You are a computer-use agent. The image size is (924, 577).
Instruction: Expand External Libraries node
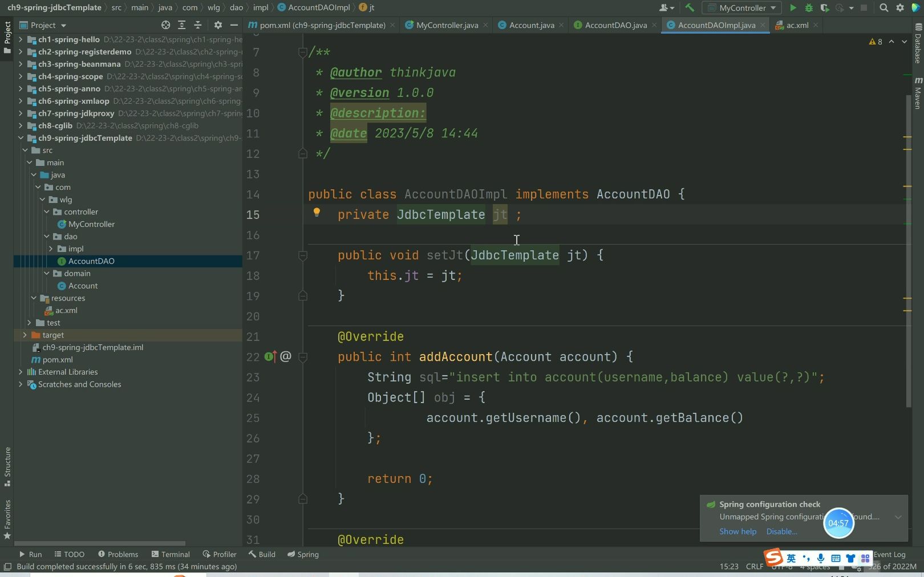(21, 372)
